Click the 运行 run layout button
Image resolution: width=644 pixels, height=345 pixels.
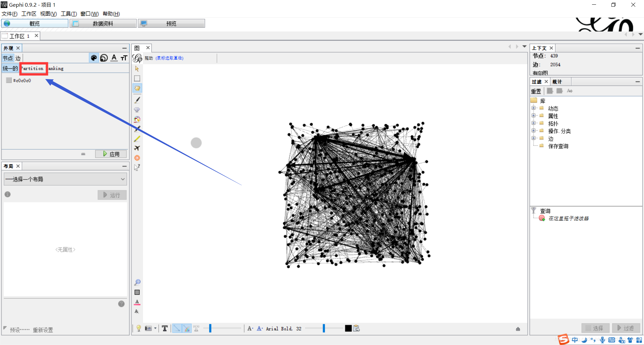112,195
